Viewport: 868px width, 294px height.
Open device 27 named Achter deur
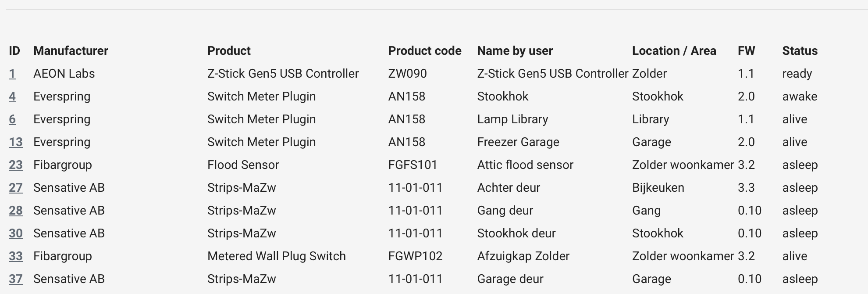tap(16, 187)
